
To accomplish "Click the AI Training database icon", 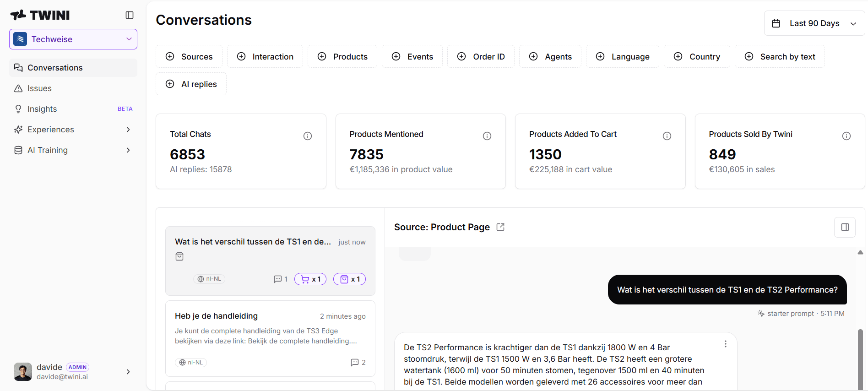I will coord(18,150).
